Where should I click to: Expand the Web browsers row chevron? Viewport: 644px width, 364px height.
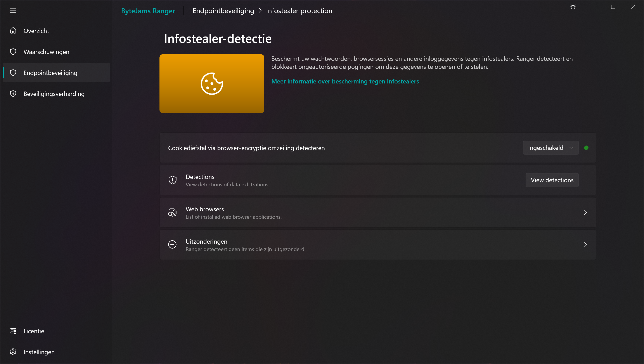coord(585,212)
